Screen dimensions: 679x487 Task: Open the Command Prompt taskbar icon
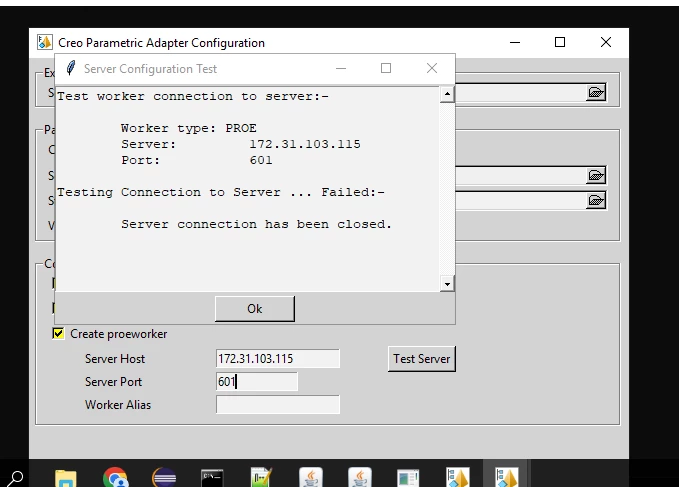tap(212, 477)
